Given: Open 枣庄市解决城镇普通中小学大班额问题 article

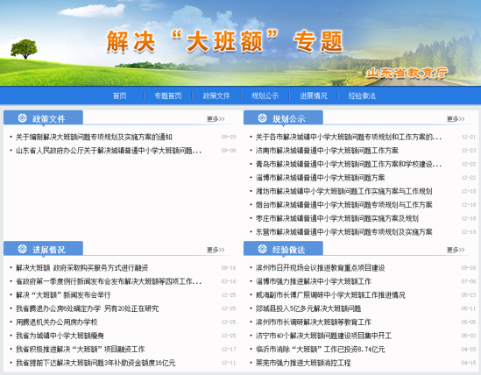Looking at the screenshot, I should tap(337, 219).
